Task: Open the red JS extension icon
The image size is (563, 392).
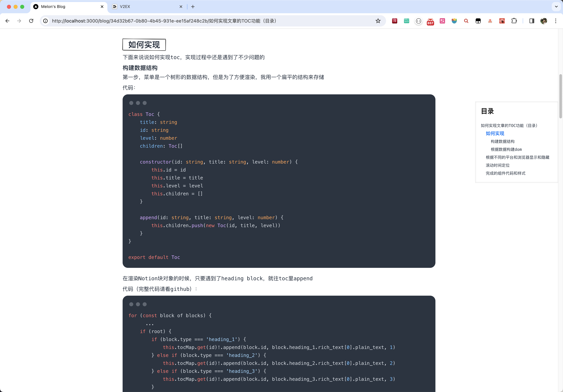Action: pyautogui.click(x=394, y=21)
